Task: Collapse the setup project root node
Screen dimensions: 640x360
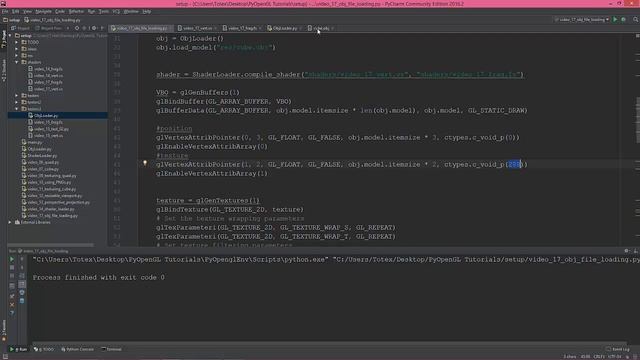Action: click(10, 36)
